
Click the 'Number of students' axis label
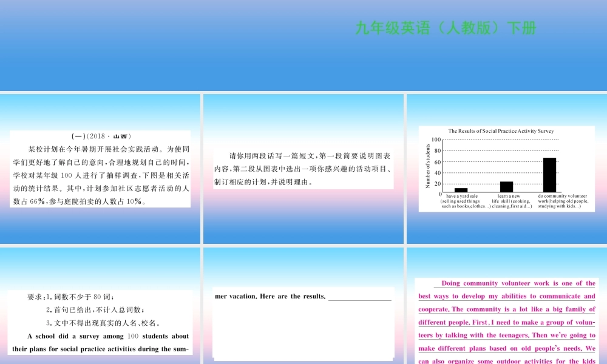coord(428,166)
